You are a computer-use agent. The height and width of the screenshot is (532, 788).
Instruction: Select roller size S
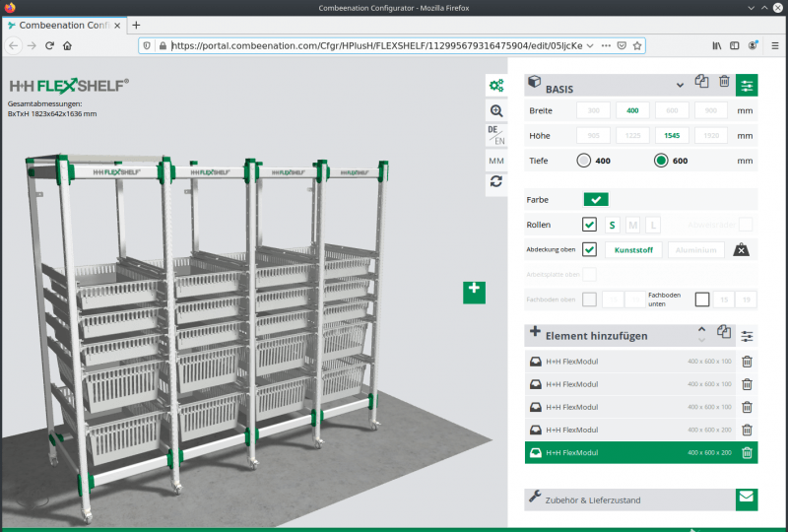[x=612, y=225]
